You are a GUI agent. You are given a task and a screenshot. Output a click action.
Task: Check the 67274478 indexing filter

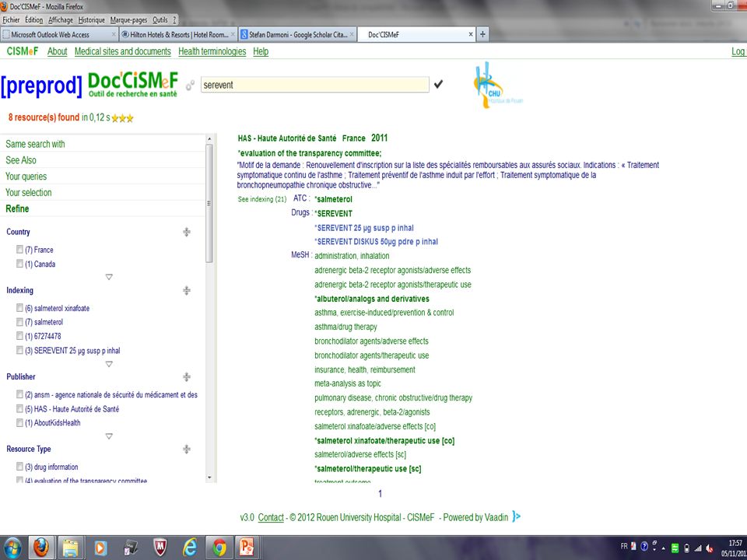(x=19, y=336)
